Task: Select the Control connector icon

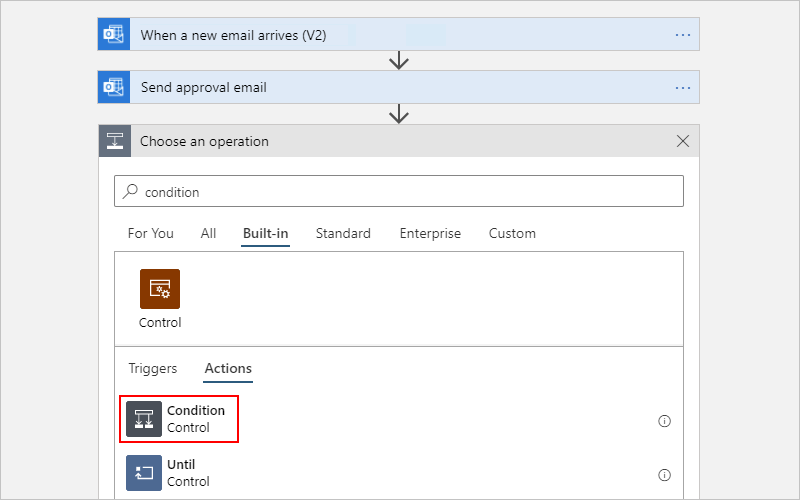Action: [x=160, y=289]
